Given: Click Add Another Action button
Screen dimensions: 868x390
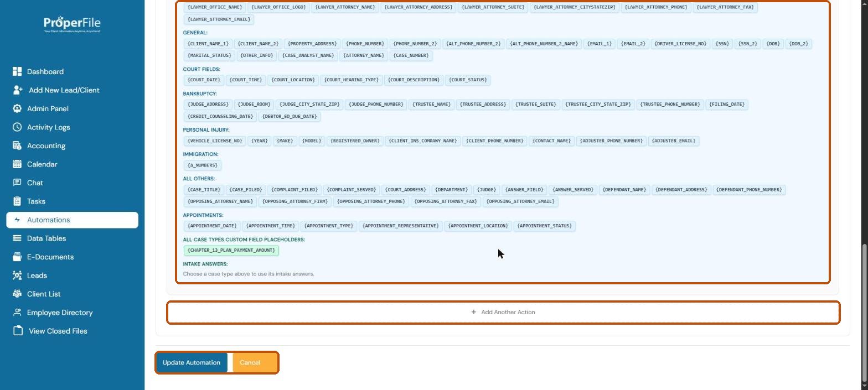Looking at the screenshot, I should tap(503, 312).
